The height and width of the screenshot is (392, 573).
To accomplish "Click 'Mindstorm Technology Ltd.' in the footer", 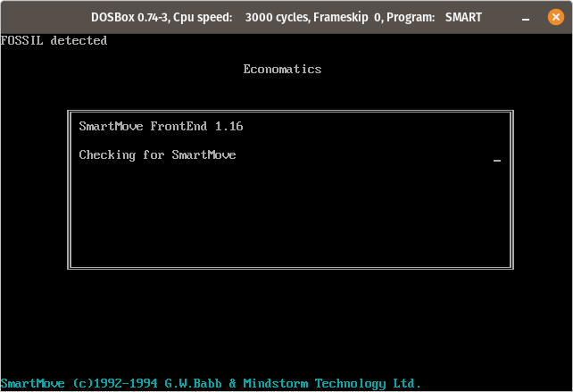I will tap(332, 384).
